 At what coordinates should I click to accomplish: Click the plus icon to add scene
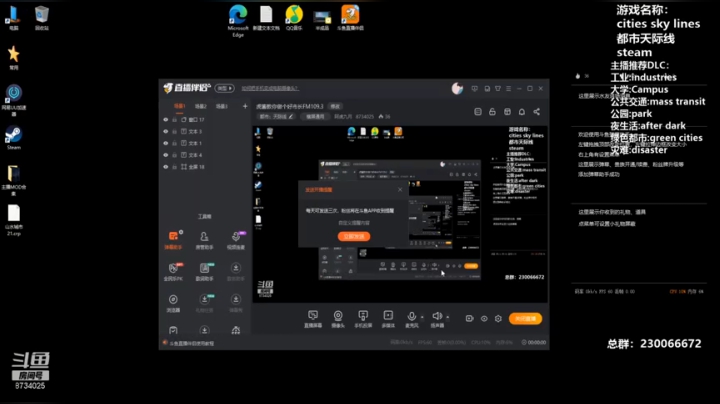[x=245, y=106]
